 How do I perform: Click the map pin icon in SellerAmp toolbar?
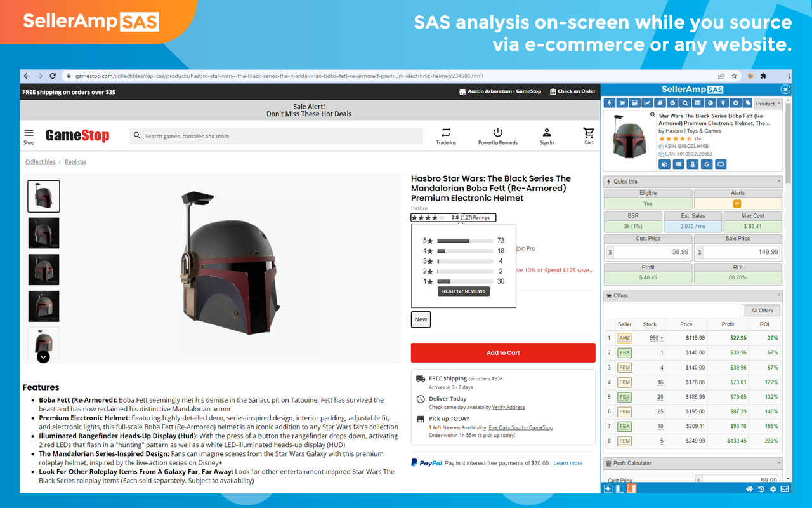click(x=723, y=103)
